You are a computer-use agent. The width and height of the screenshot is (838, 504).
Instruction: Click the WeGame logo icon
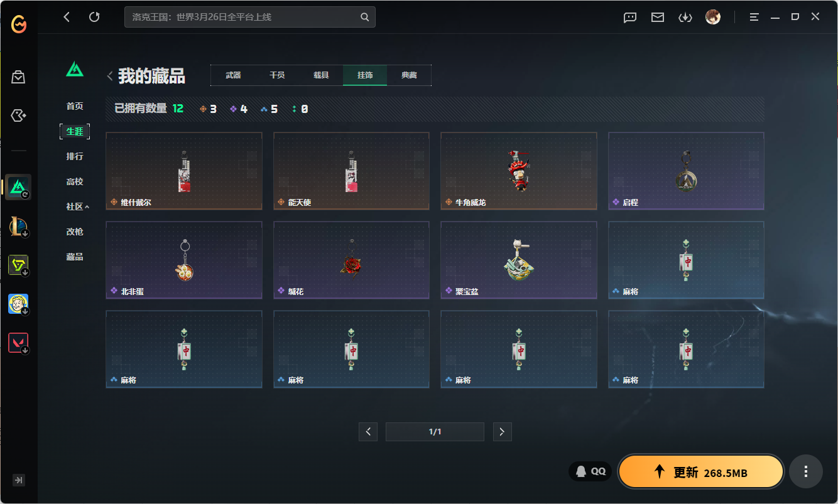(x=19, y=25)
